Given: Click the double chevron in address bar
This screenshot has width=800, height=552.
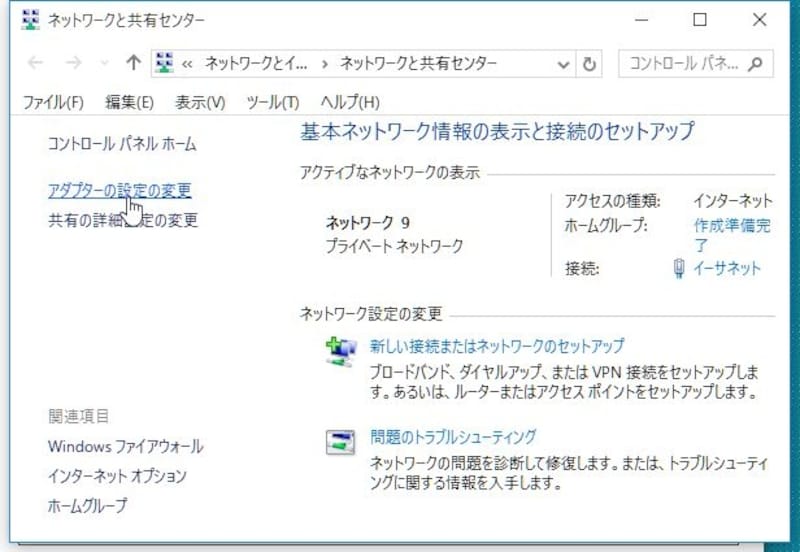Looking at the screenshot, I should pyautogui.click(x=187, y=64).
